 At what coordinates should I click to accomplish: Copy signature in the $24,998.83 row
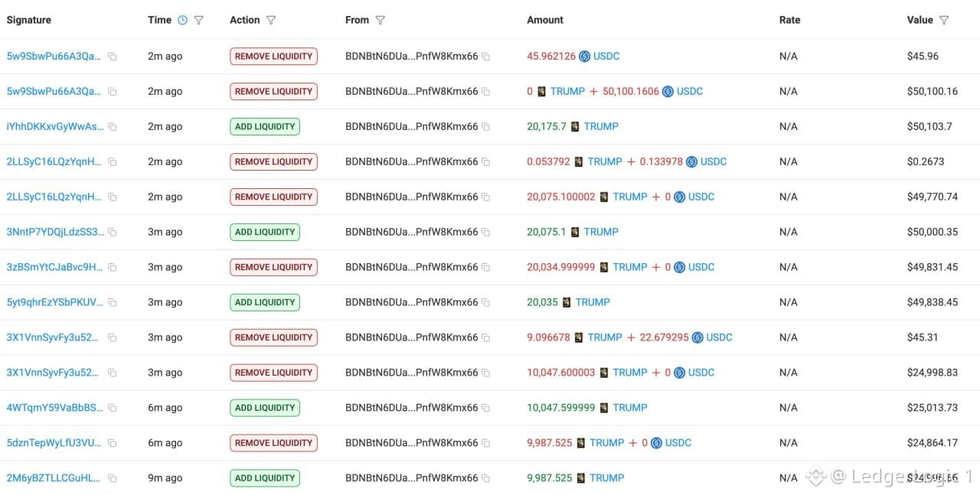(112, 373)
